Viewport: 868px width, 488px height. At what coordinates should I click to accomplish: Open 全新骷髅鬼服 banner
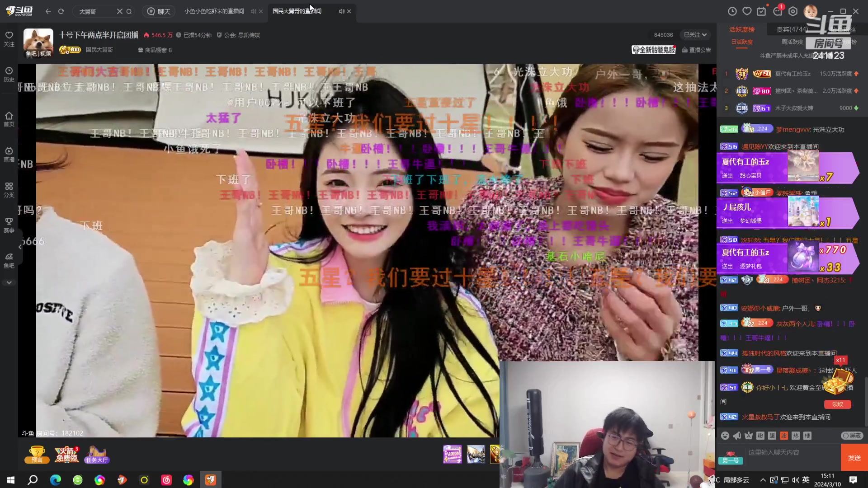[654, 50]
